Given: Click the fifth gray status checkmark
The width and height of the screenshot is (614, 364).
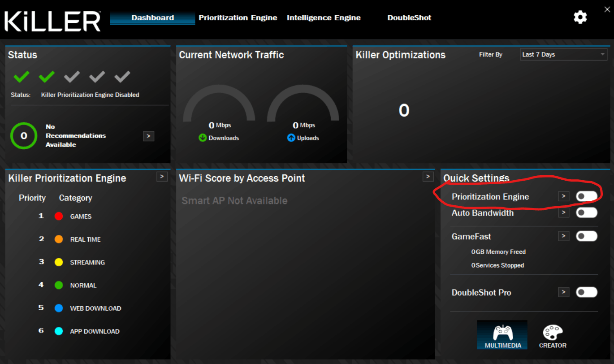Looking at the screenshot, I should (x=122, y=77).
